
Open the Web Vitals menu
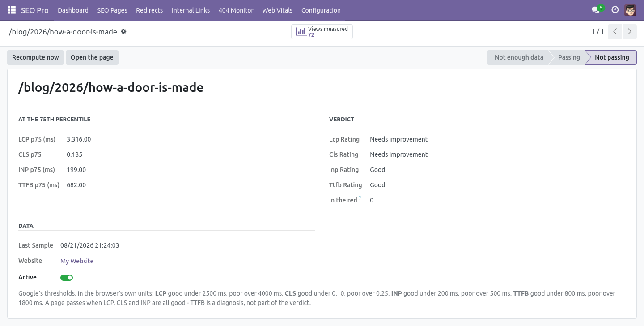click(x=277, y=10)
